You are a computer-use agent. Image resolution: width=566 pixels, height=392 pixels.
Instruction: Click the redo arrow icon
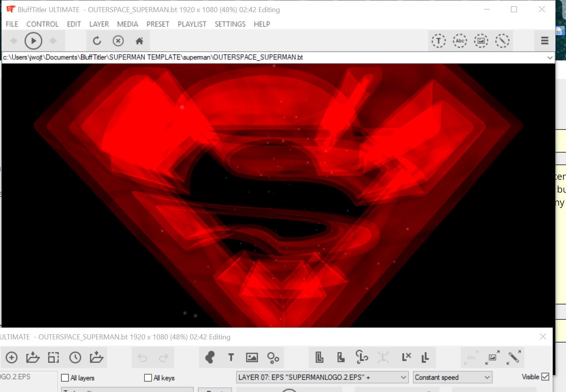163,357
